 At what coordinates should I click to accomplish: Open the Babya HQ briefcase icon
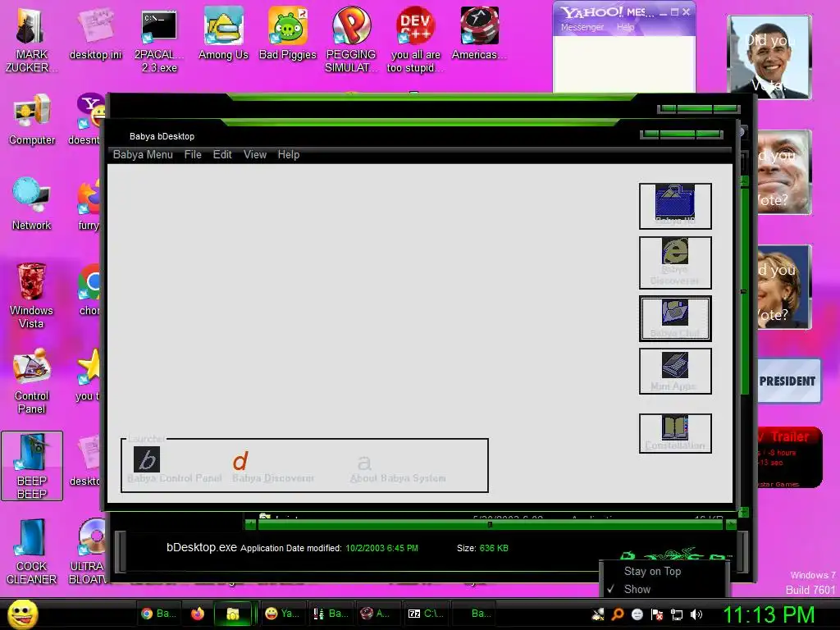click(x=675, y=206)
